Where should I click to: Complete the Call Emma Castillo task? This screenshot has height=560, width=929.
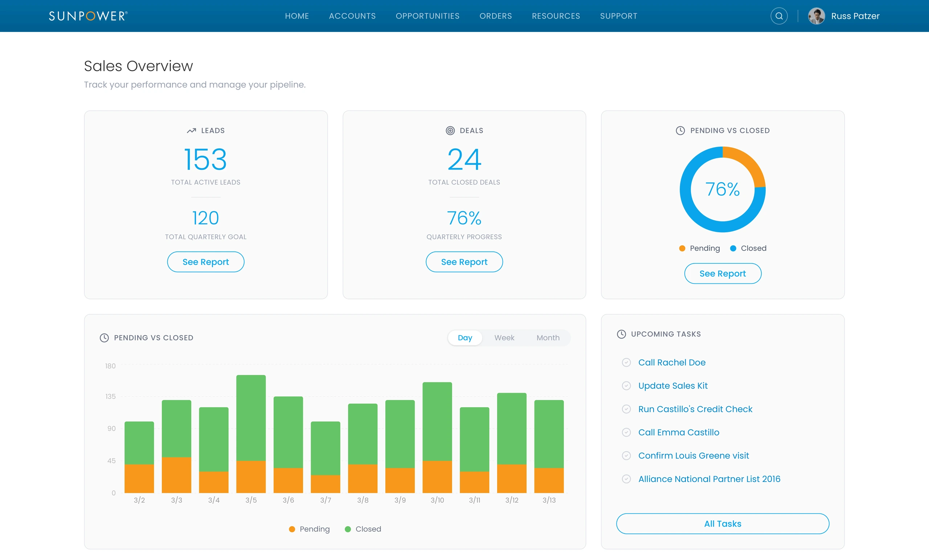(x=626, y=432)
